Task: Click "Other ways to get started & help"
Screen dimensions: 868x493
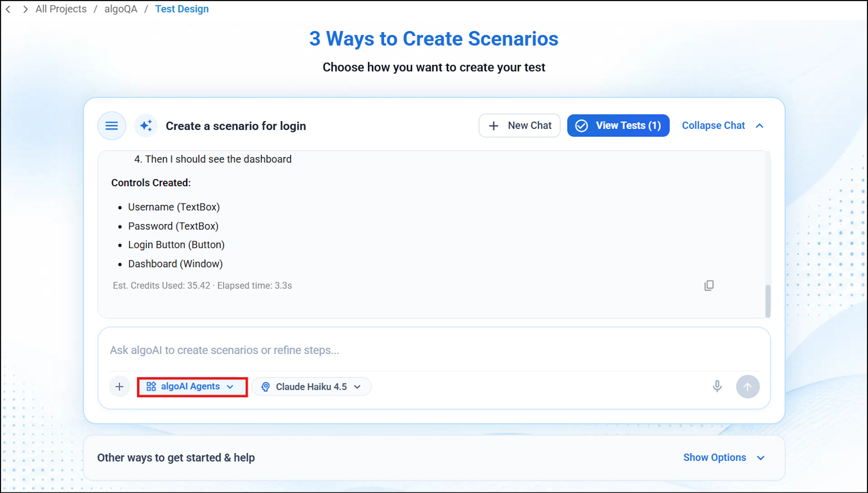Action: click(x=176, y=458)
